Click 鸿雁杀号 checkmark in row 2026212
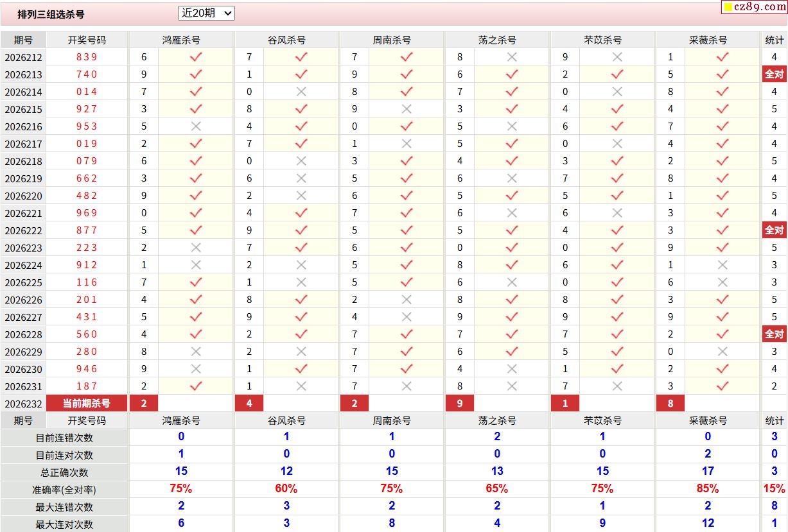The image size is (788, 532). tap(196, 56)
